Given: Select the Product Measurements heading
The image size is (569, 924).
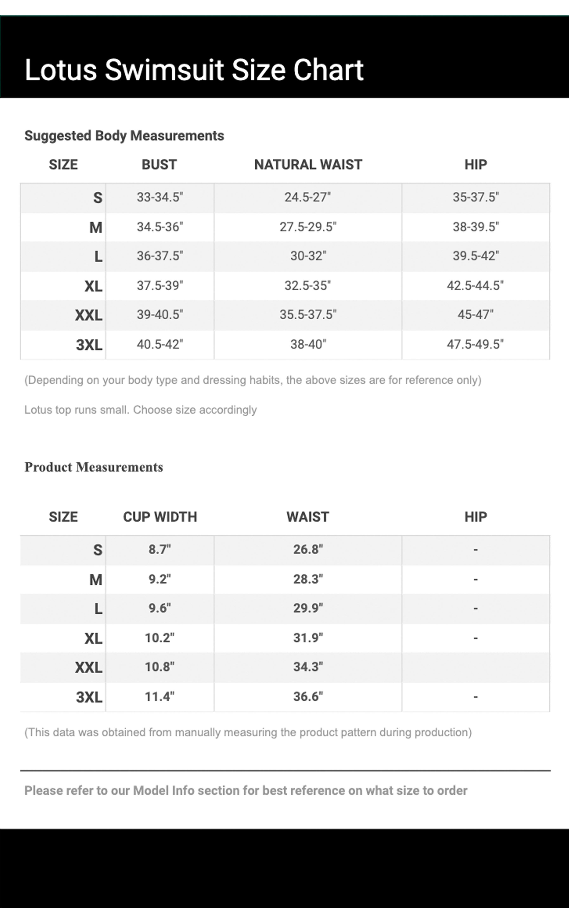Looking at the screenshot, I should 94,467.
